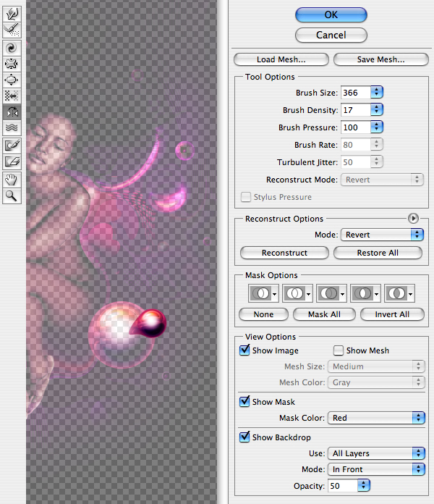Screen dimensions: 434x504
Task: Click the bubble in preview image
Action: [122, 335]
